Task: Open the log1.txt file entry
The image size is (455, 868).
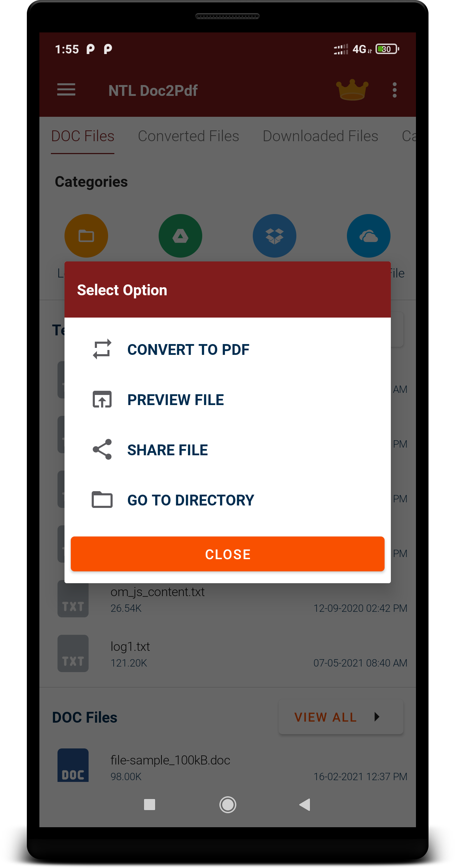Action: coord(228,654)
